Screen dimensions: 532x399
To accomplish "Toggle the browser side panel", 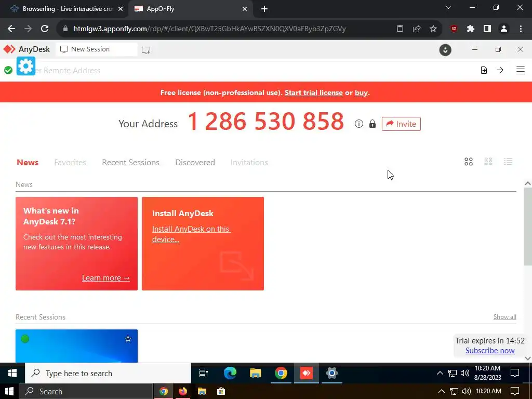I will tap(487, 29).
